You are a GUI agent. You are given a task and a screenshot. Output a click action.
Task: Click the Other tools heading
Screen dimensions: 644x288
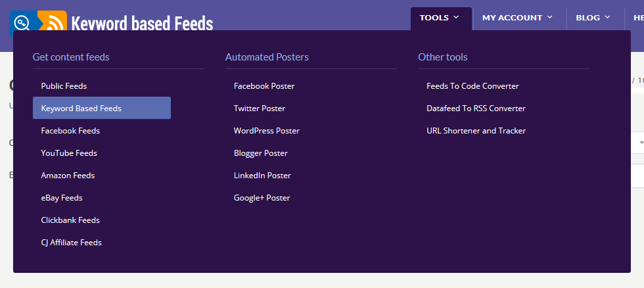click(443, 57)
